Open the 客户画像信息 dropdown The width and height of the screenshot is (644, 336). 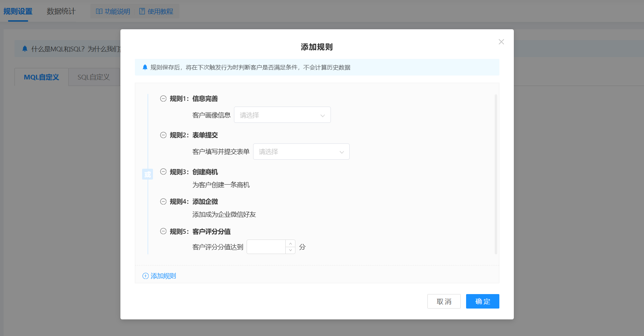click(x=282, y=115)
